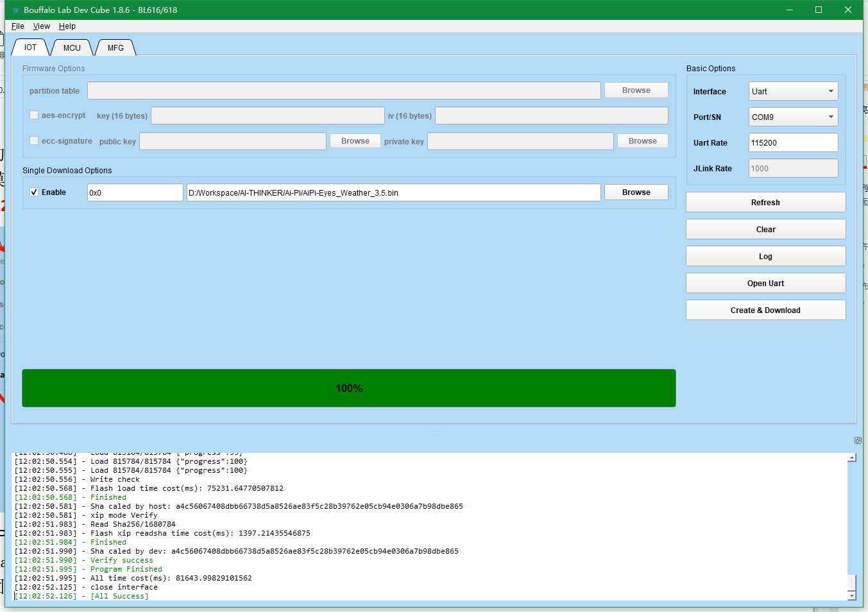Click the Refresh button
Image resolution: width=868 pixels, height=612 pixels.
tap(766, 202)
